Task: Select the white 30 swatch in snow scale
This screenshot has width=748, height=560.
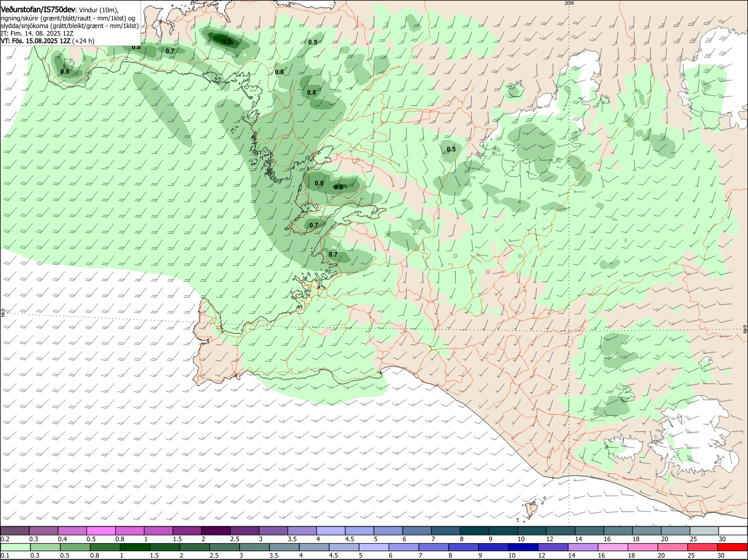Action: 733,530
